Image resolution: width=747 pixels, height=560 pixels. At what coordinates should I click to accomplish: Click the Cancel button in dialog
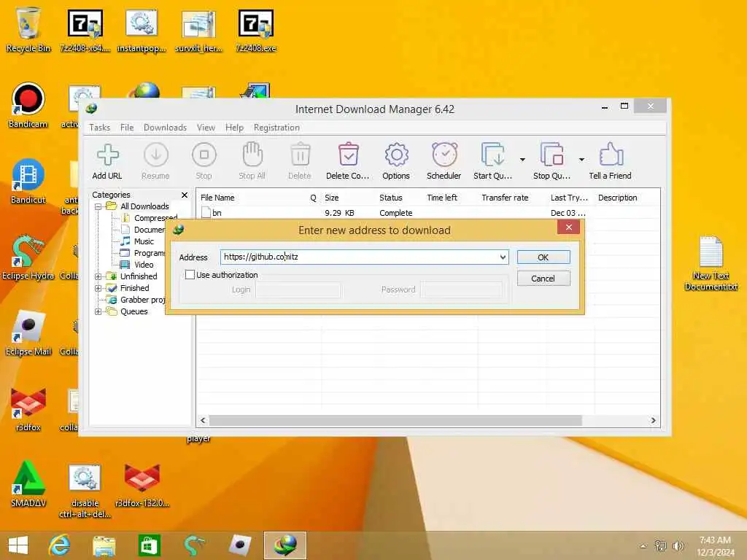(543, 279)
